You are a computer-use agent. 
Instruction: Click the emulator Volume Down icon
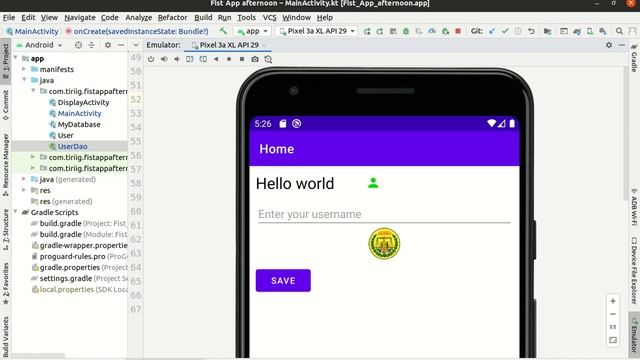click(x=177, y=59)
